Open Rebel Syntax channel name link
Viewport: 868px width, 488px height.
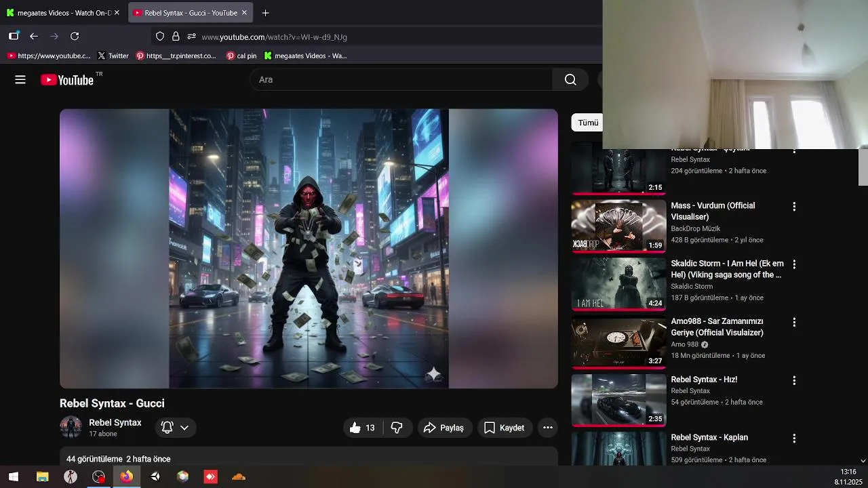click(x=115, y=422)
